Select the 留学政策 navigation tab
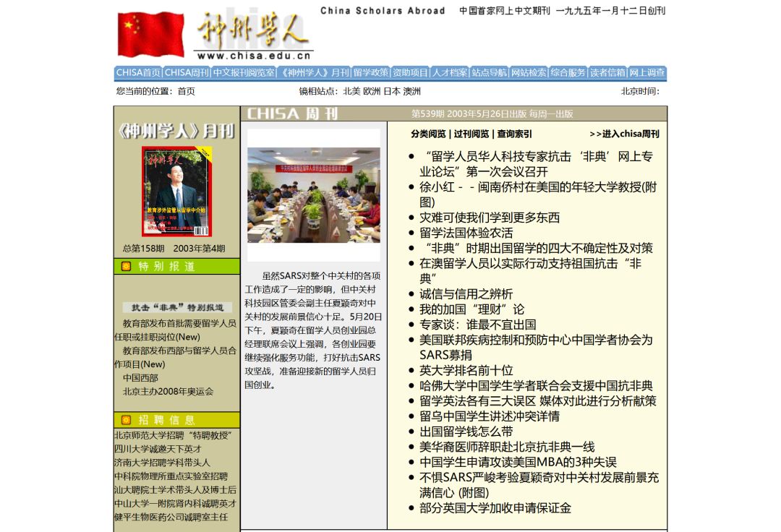781x532 pixels. click(x=371, y=73)
